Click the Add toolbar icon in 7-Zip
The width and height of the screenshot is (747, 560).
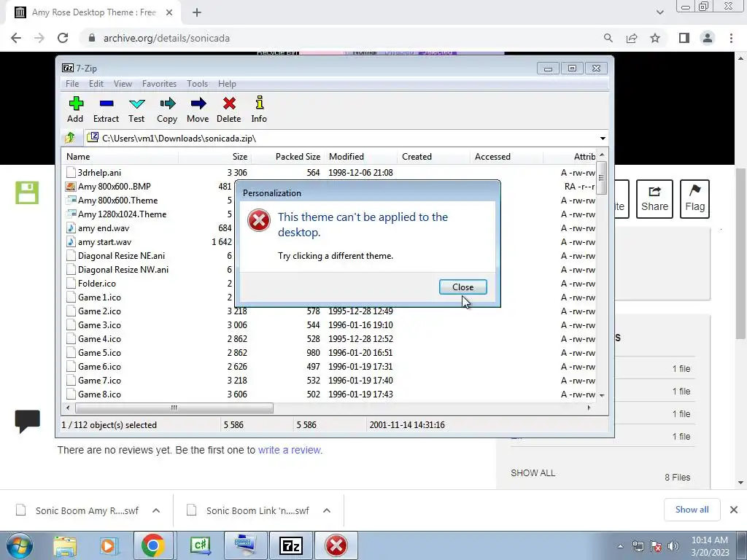click(x=75, y=109)
